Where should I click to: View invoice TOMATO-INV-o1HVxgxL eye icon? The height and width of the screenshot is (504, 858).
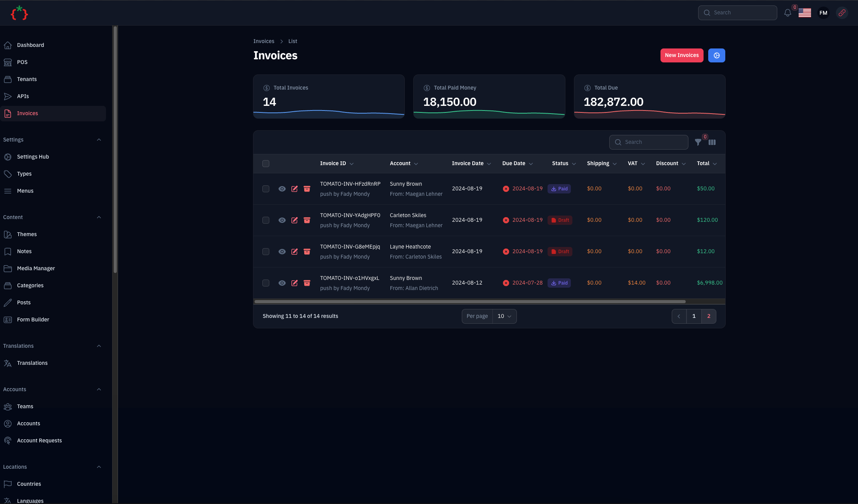(282, 283)
